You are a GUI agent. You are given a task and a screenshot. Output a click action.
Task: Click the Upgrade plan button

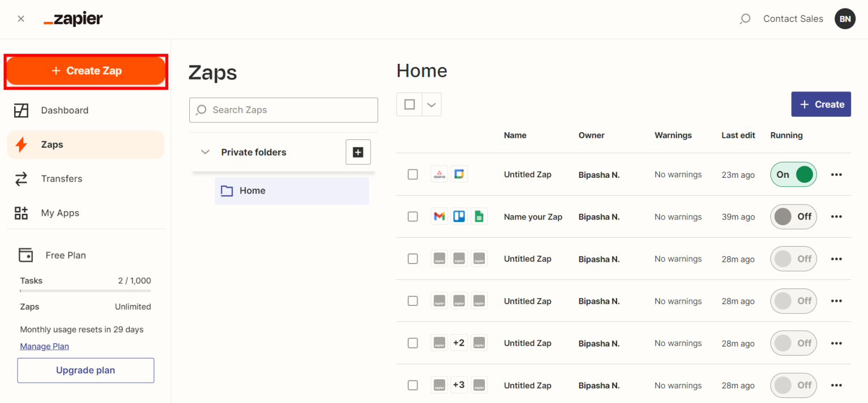point(85,370)
